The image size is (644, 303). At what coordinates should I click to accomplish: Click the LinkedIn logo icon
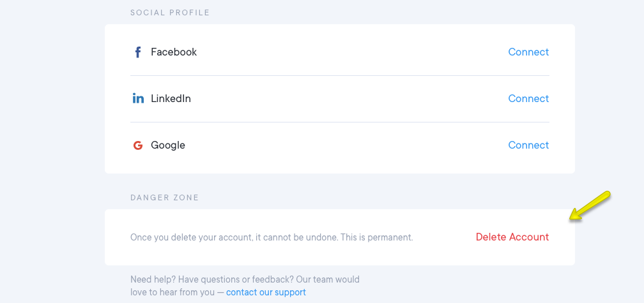(138, 99)
